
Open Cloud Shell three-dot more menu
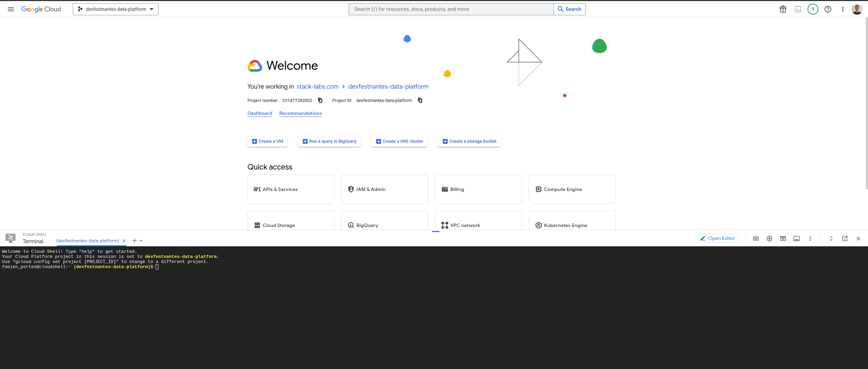pos(810,239)
